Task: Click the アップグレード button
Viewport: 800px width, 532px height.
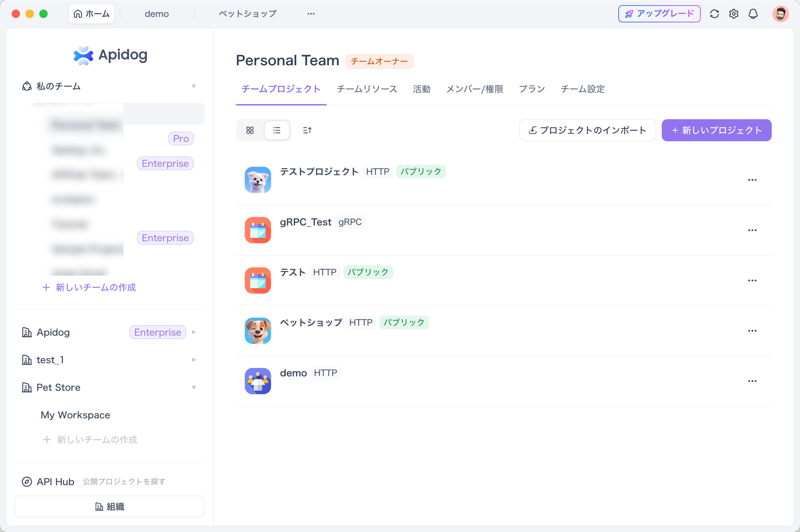Action: pos(659,14)
